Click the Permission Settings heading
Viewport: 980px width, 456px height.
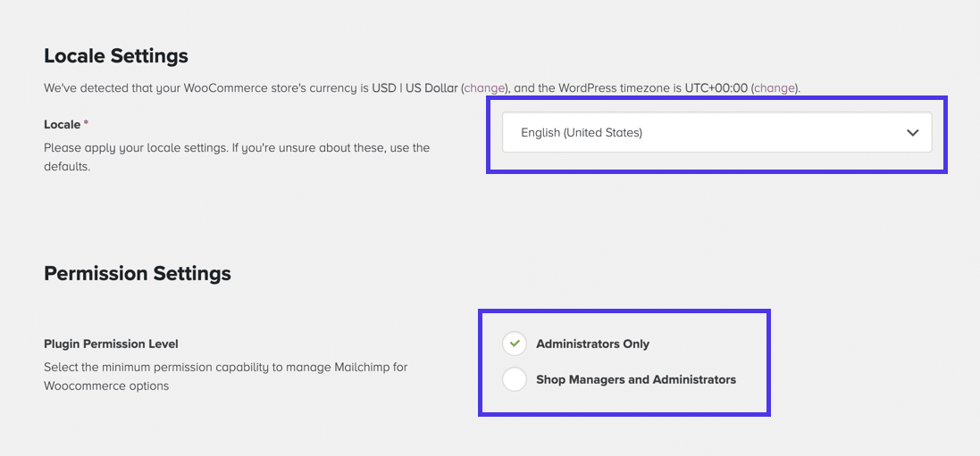[x=138, y=273]
